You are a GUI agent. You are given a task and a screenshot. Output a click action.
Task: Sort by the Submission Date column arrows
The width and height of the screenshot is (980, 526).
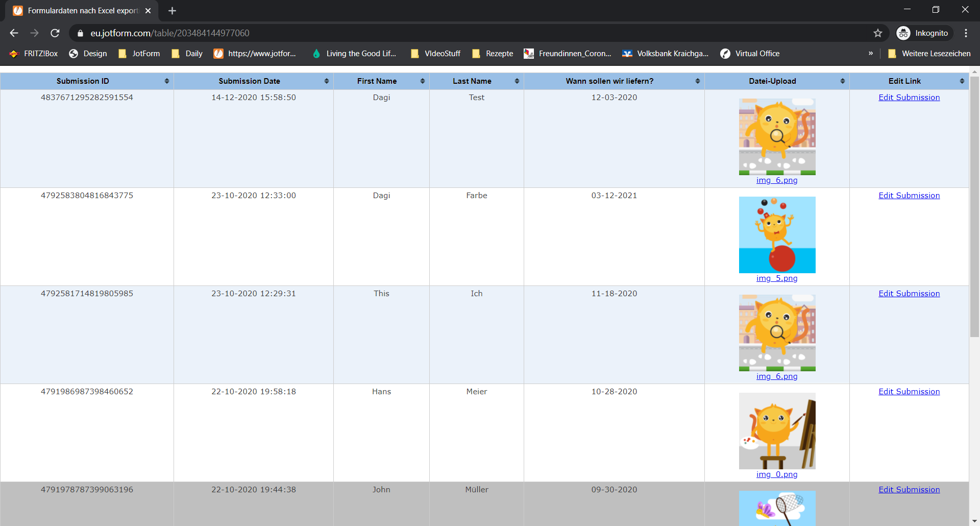[326, 81]
